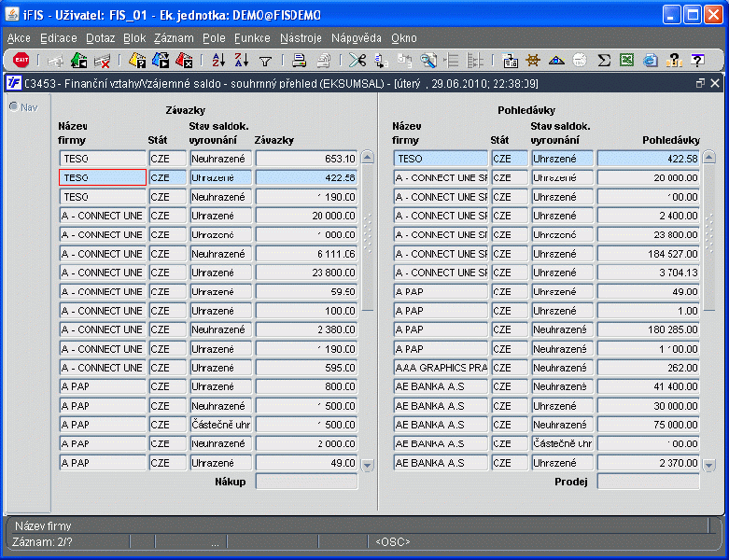
Task: Click the printer icon in the toolbar
Action: click(x=299, y=60)
